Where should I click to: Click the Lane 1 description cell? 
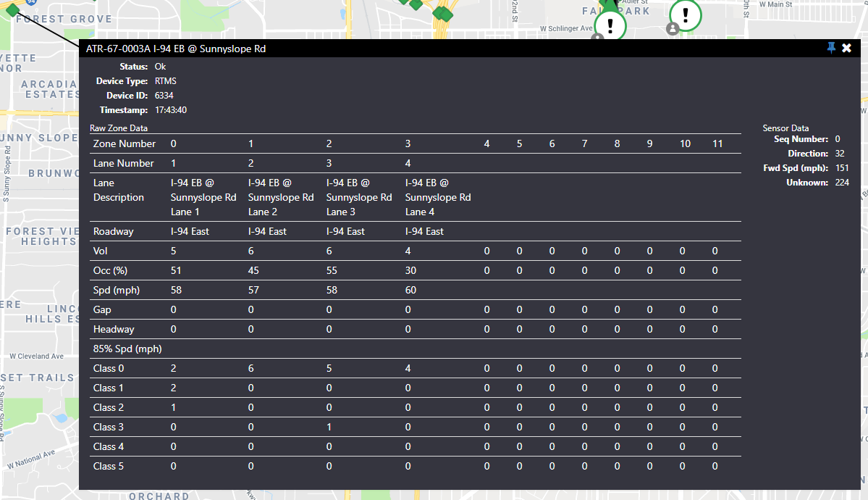[203, 197]
